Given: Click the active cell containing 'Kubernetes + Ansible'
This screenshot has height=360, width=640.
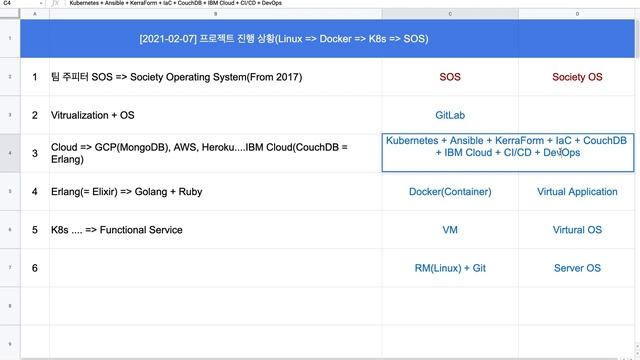Looking at the screenshot, I should tap(508, 153).
